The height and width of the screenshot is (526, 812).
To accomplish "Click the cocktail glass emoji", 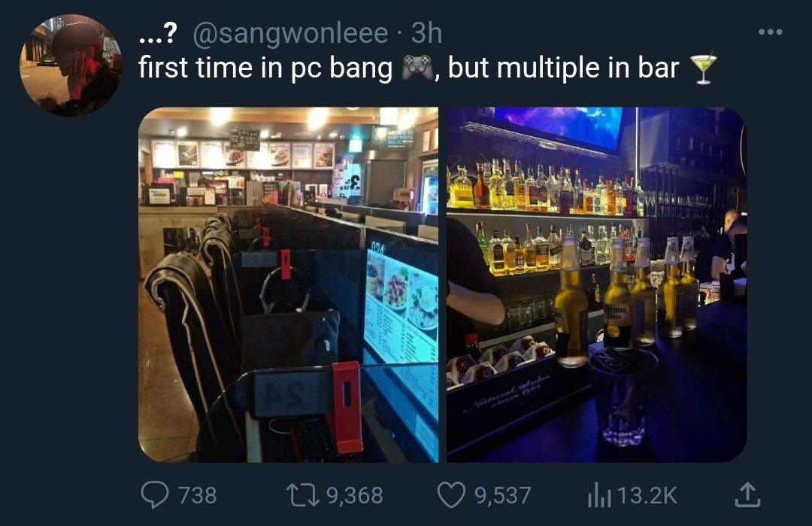I will click(x=704, y=68).
